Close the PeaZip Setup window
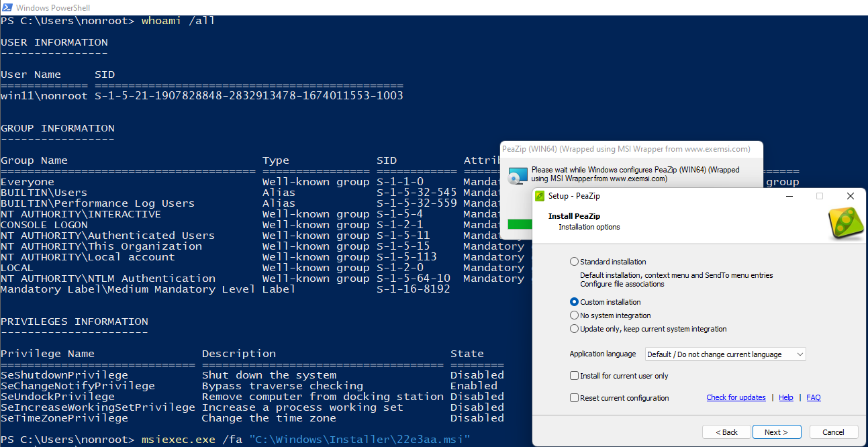 click(x=850, y=196)
